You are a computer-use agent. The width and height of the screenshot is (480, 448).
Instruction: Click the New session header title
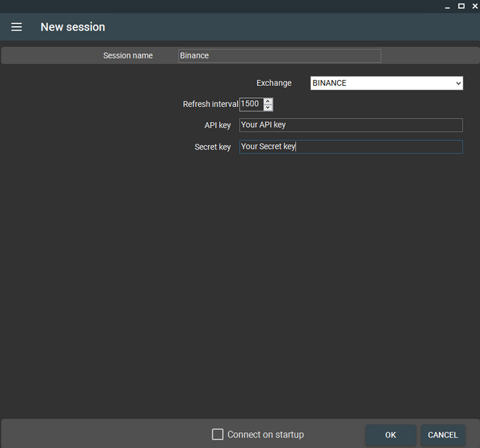(73, 27)
